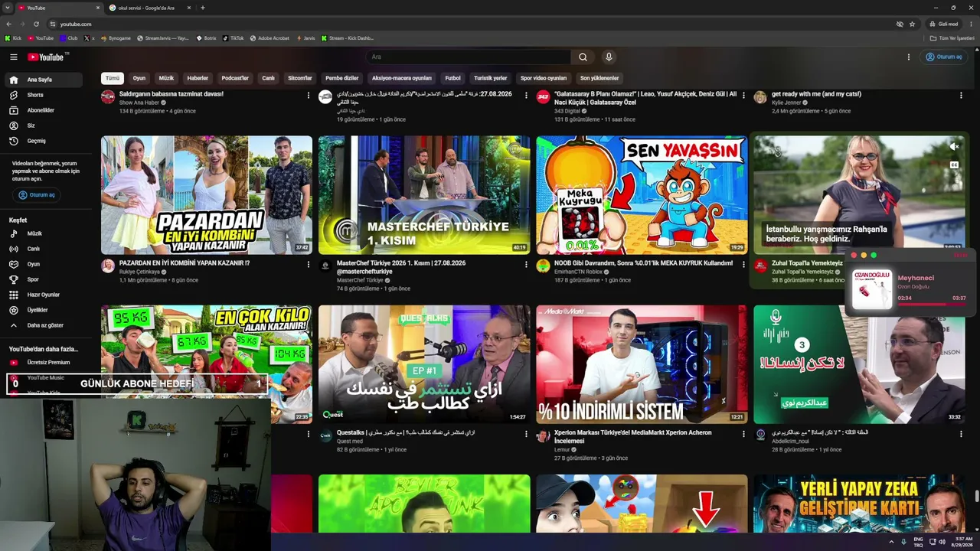
Task: Open Chrome's three-dot menu
Action: (970, 24)
